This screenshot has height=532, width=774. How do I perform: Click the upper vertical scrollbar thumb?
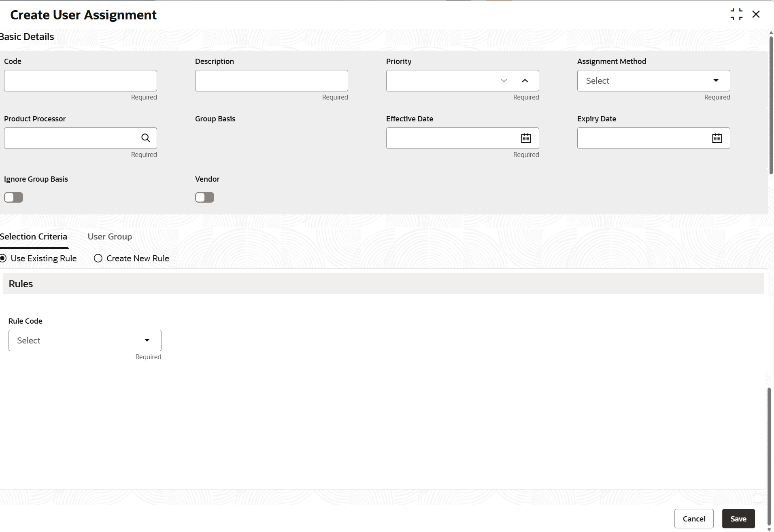(771, 105)
